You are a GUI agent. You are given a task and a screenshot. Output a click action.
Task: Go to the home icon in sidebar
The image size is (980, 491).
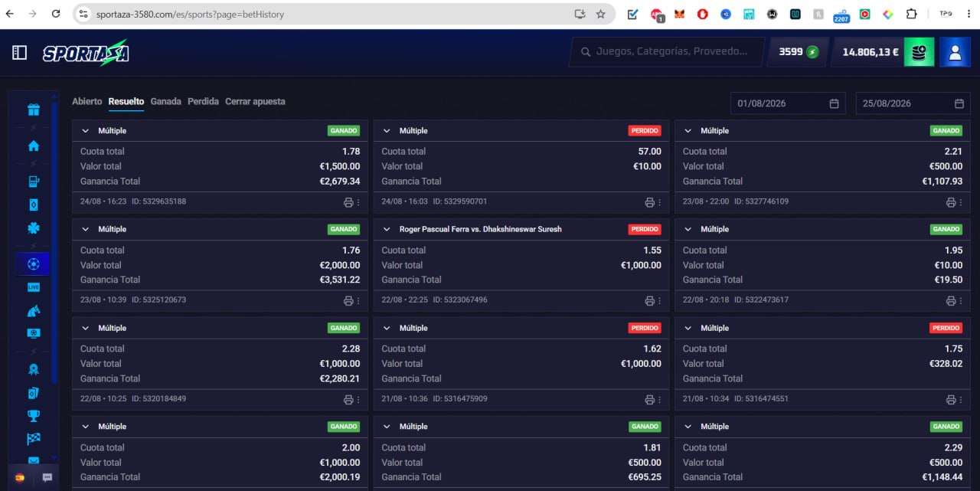pos(34,146)
